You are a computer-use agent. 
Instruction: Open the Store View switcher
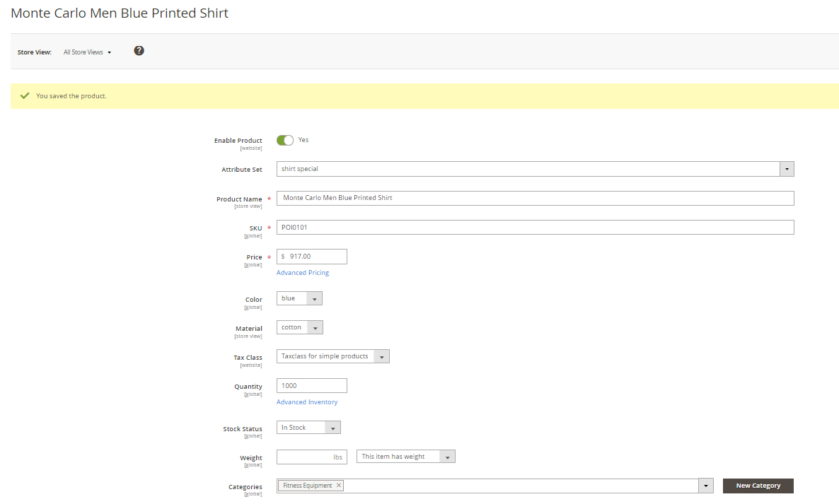coord(88,52)
